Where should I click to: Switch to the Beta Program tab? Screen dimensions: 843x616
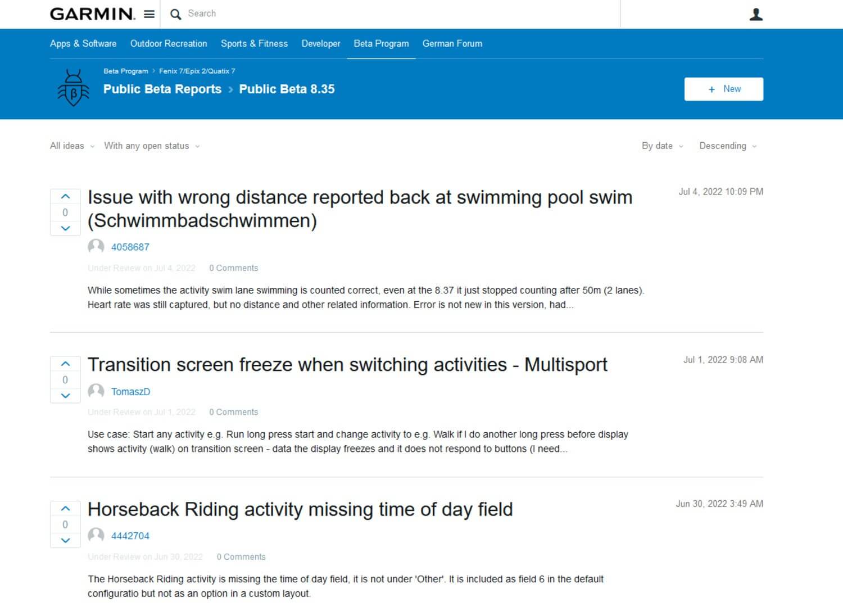(381, 43)
